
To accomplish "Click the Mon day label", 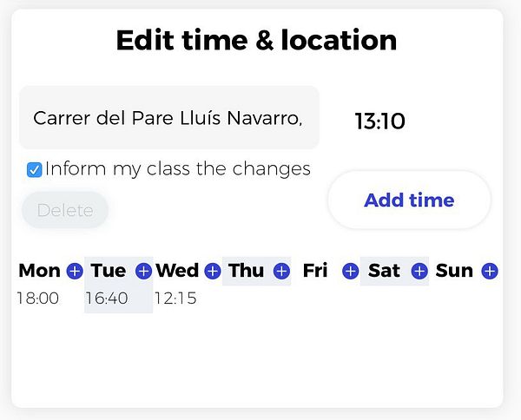I will (x=39, y=271).
